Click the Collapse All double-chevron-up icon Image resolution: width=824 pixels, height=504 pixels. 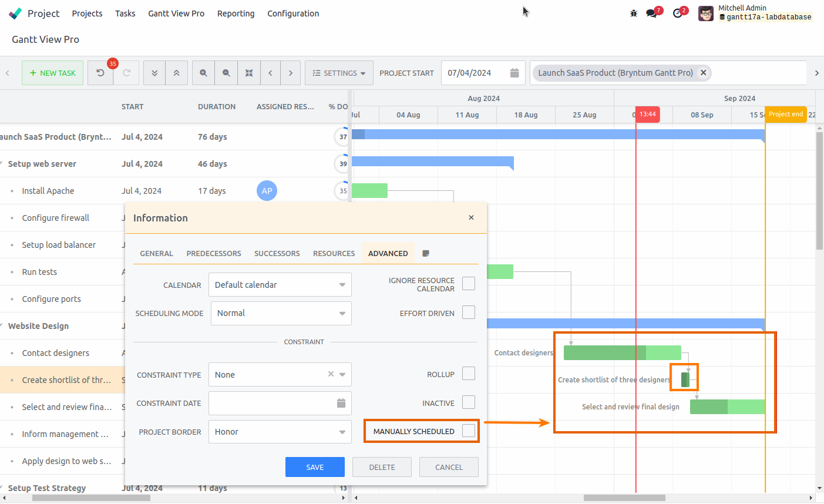coord(176,73)
